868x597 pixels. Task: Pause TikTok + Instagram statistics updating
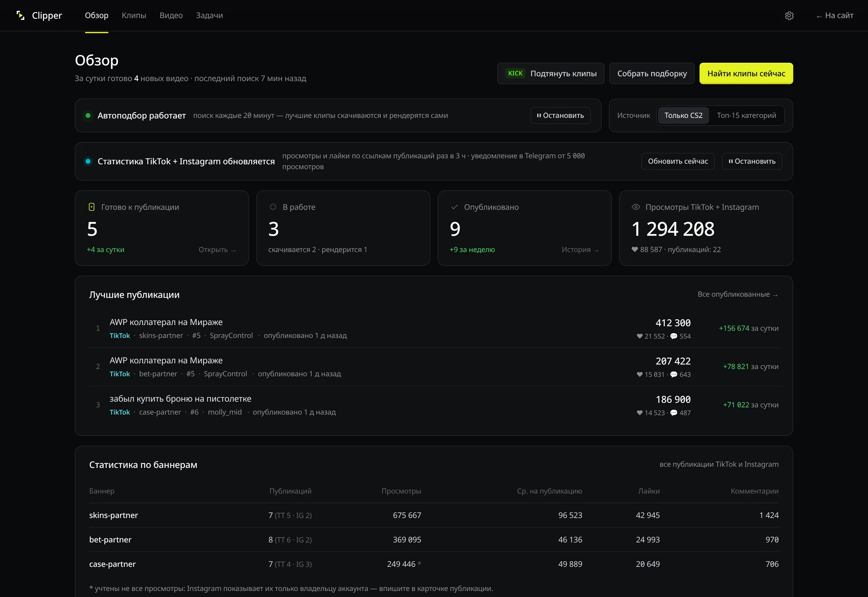[x=752, y=161]
